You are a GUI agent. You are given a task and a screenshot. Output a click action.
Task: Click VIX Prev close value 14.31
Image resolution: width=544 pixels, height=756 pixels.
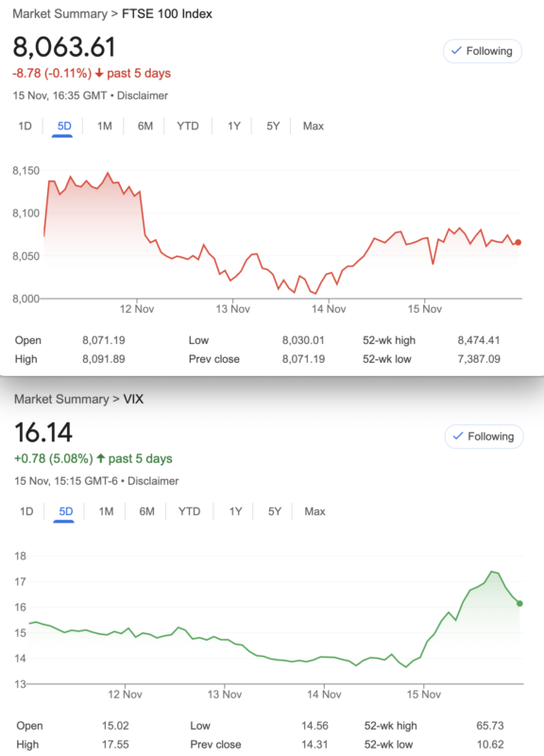(314, 745)
